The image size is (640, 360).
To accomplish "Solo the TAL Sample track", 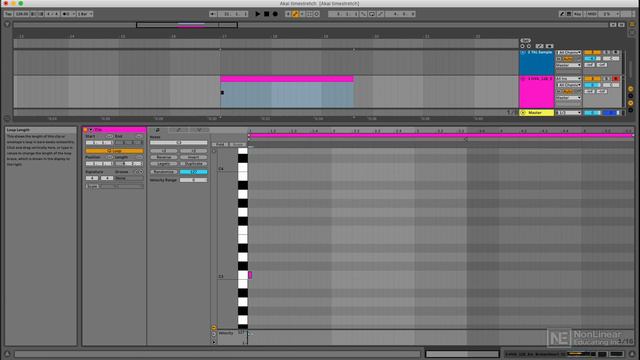I will [607, 53].
